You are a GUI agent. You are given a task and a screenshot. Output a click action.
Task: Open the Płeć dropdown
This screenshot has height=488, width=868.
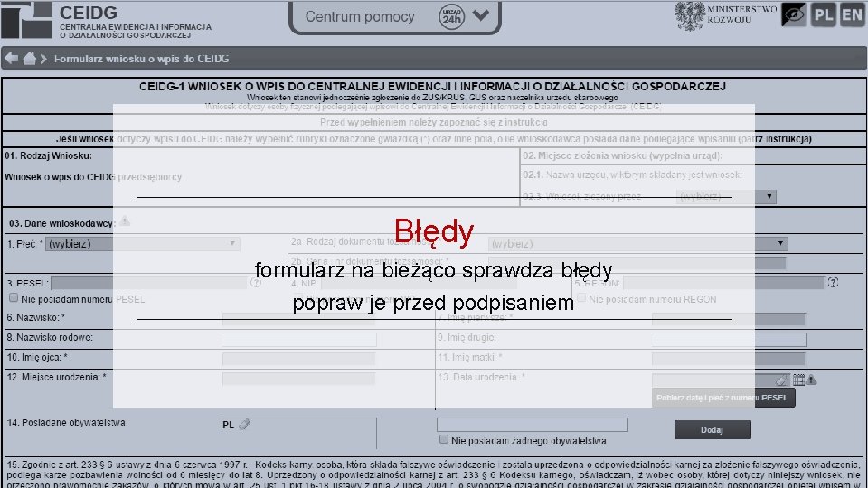coord(143,244)
